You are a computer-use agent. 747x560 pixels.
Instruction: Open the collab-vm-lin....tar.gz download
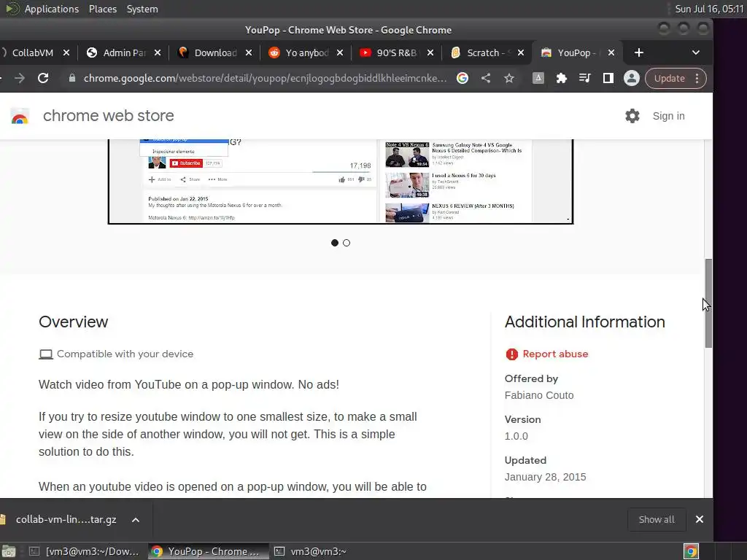66,519
